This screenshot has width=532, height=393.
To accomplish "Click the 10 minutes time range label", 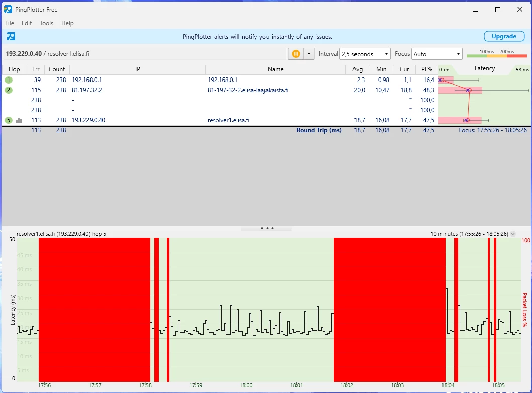I will coord(469,234).
